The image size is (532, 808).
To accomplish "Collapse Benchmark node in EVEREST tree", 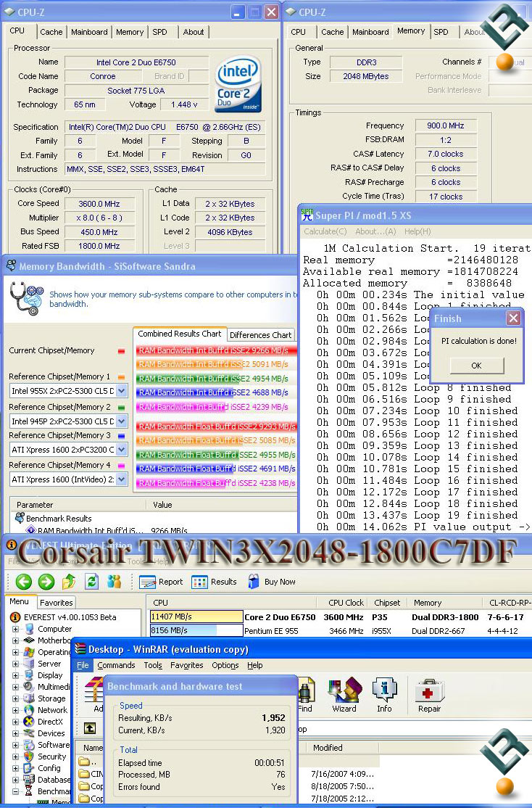I will [15, 791].
